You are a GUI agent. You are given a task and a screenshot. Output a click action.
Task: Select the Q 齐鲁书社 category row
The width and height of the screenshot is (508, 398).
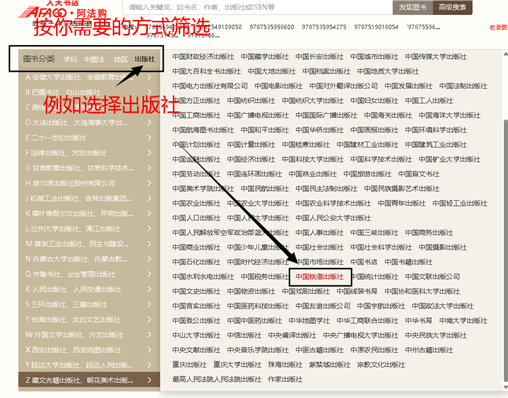click(x=89, y=274)
